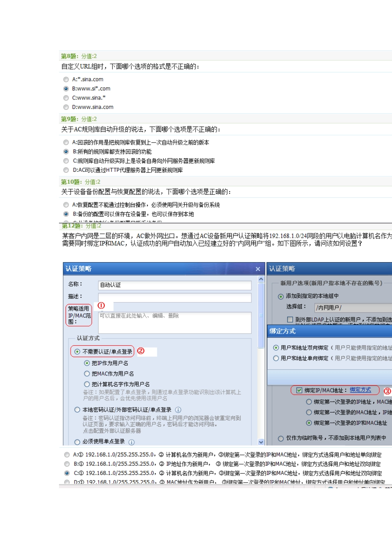The height and width of the screenshot is (555, 392).
Task: Select 把MAC作为用户名 radio option
Action: [87, 374]
